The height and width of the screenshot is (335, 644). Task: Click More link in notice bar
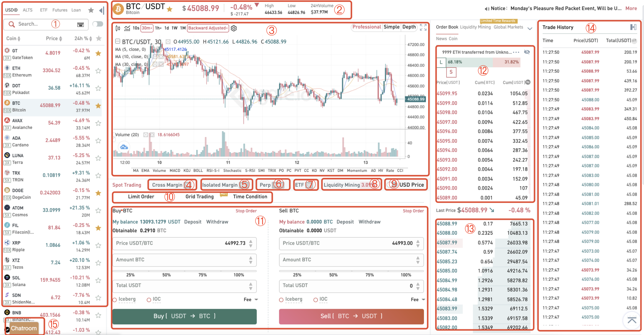click(x=631, y=9)
